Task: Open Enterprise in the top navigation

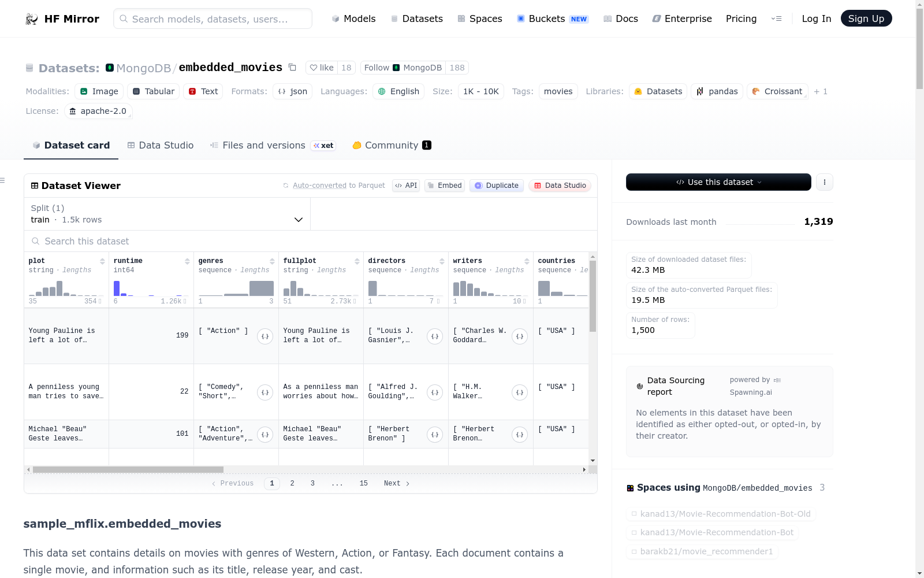Action: pyautogui.click(x=682, y=18)
